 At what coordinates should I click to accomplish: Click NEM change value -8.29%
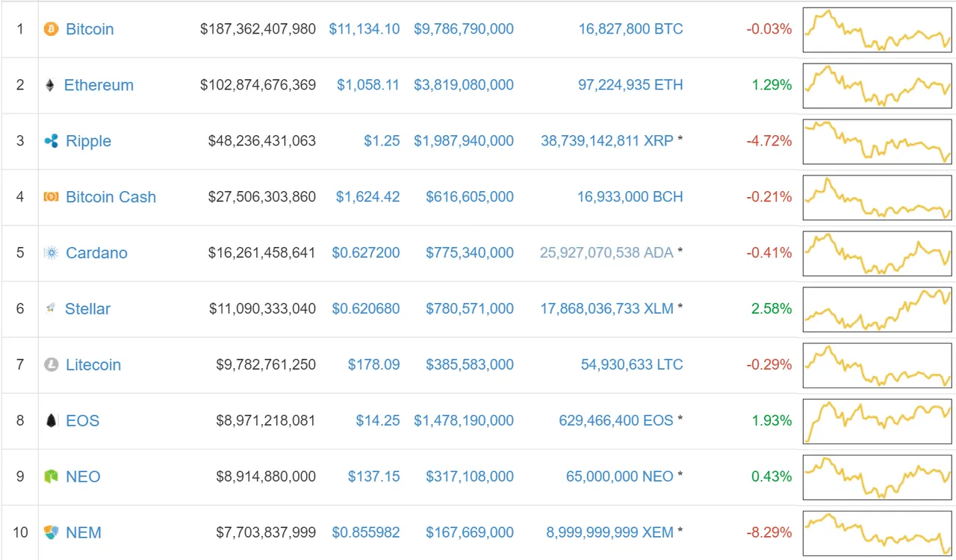[769, 533]
